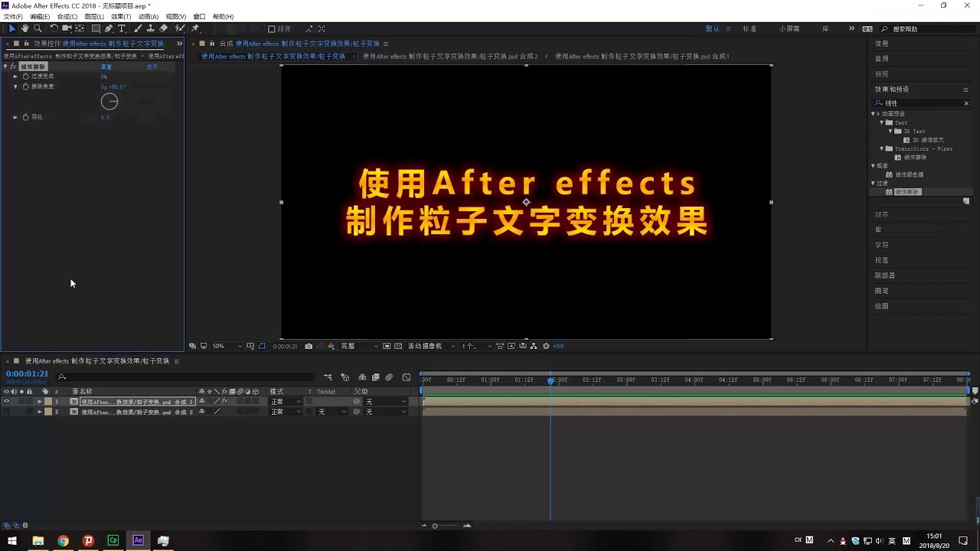Open the 完整 resolution dropdown
980x551 pixels.
[x=359, y=346]
